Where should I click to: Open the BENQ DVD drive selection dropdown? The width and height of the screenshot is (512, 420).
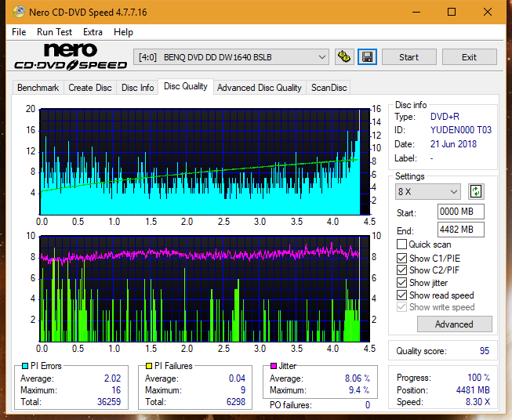coord(231,57)
